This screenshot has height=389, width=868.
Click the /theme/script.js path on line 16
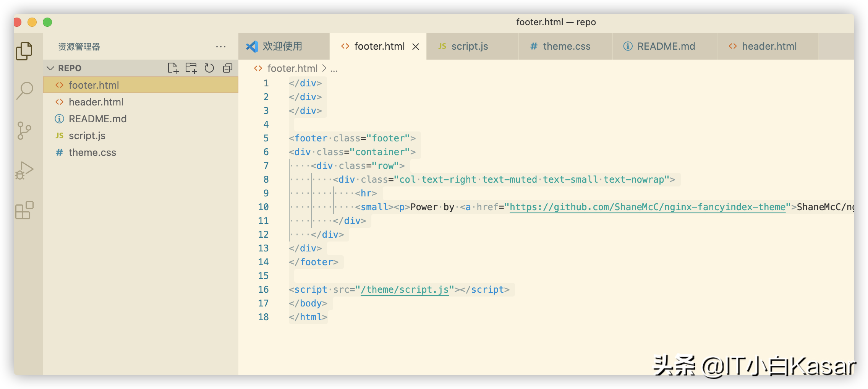(405, 289)
